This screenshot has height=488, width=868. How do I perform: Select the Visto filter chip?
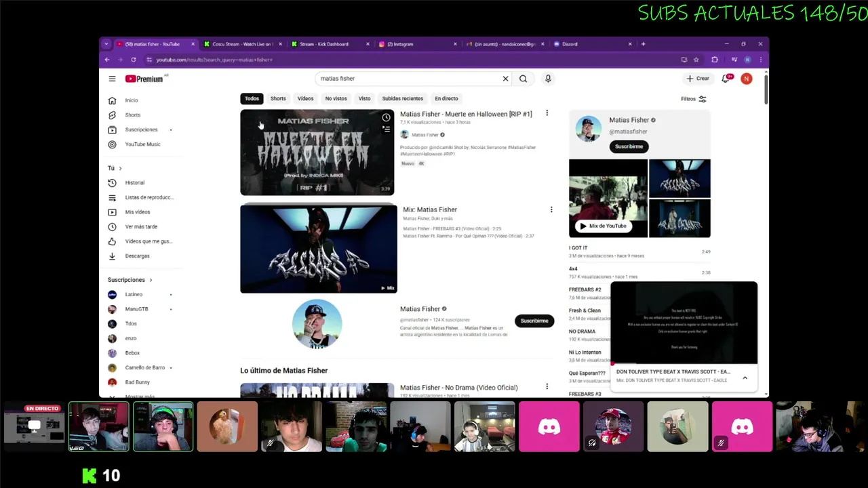coord(364,98)
